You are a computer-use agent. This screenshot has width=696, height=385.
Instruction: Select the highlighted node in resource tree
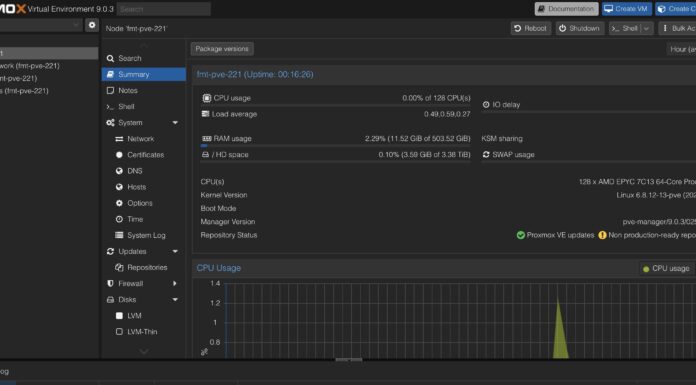(49, 53)
